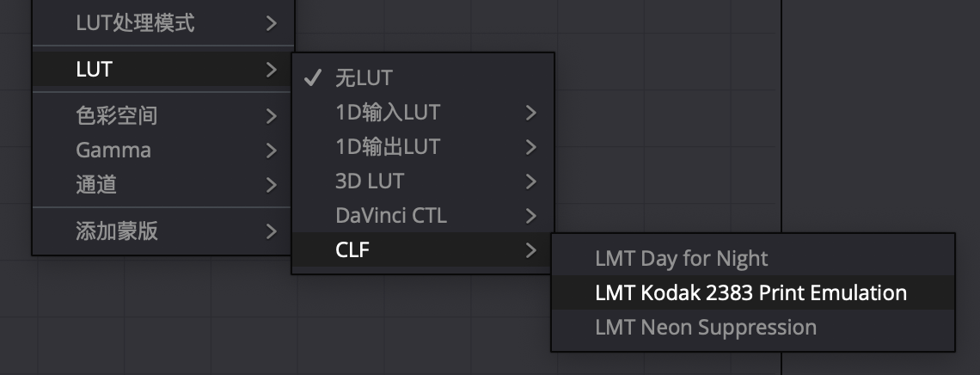Expand the 1D输出LUT submenu
The image size is (980, 375).
pyautogui.click(x=388, y=147)
